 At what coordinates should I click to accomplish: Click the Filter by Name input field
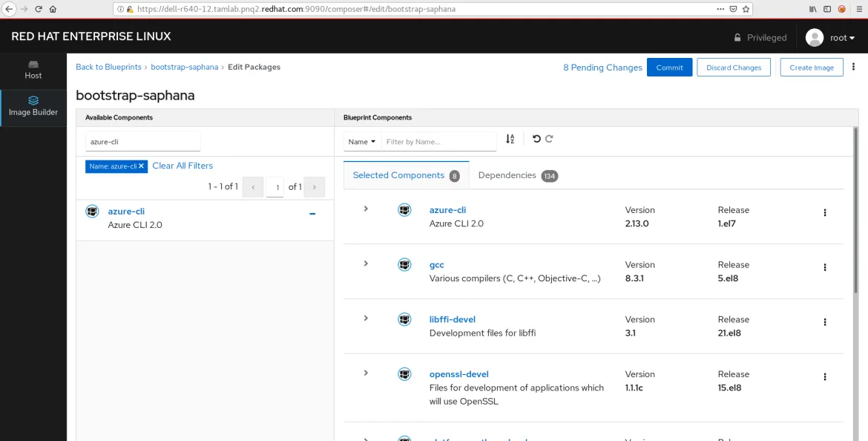click(x=439, y=142)
